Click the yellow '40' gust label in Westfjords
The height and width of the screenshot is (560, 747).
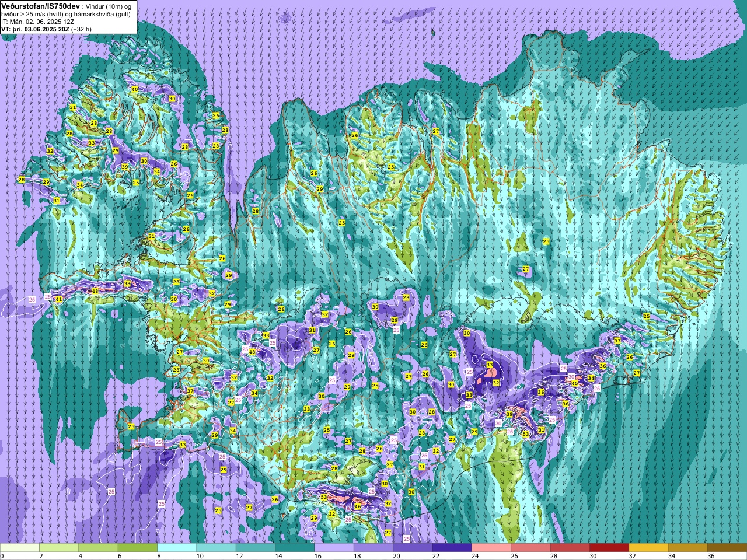click(x=135, y=89)
